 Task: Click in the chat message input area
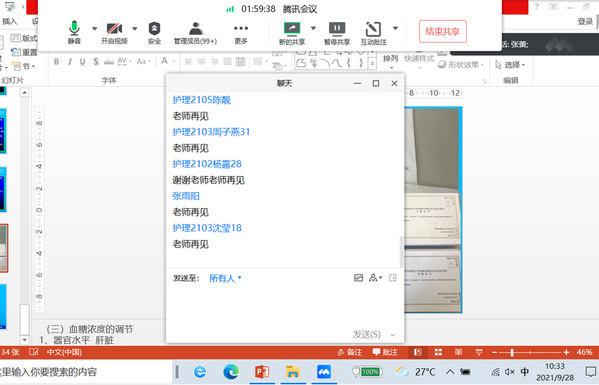285,306
